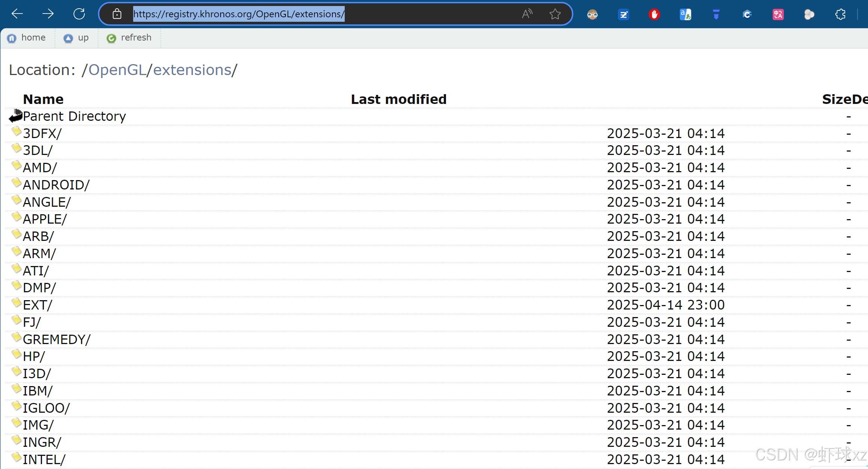
Task: Open the Parent Directory link
Action: [x=74, y=116]
